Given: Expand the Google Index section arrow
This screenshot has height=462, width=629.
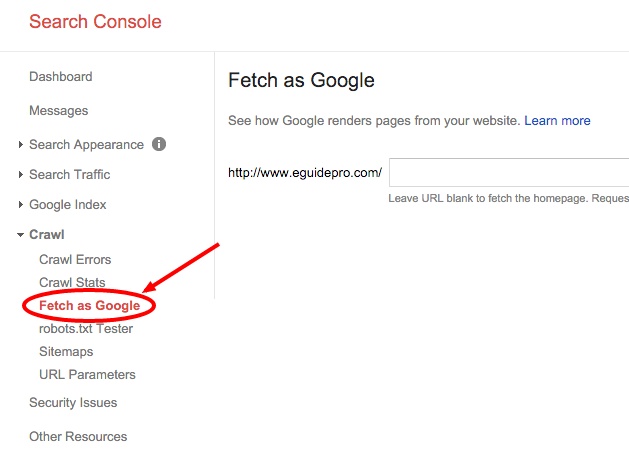Looking at the screenshot, I should [21, 205].
